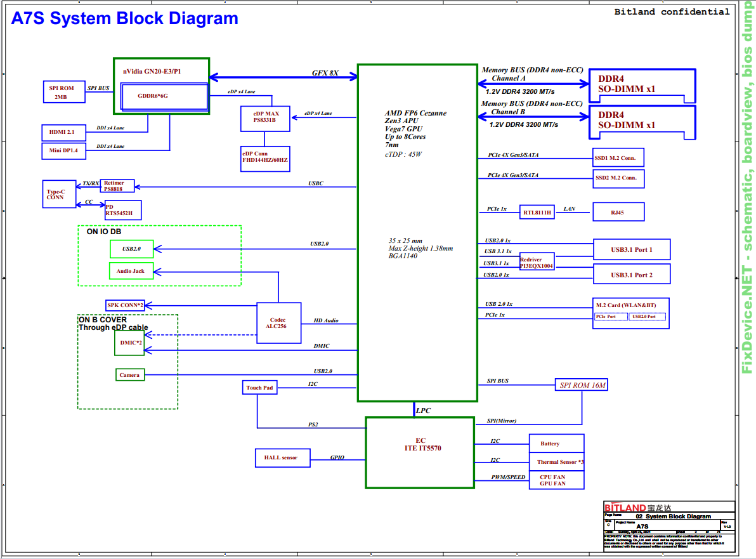The width and height of the screenshot is (756, 559).
Task: Select the "USBC" signal label
Action: [x=316, y=183]
